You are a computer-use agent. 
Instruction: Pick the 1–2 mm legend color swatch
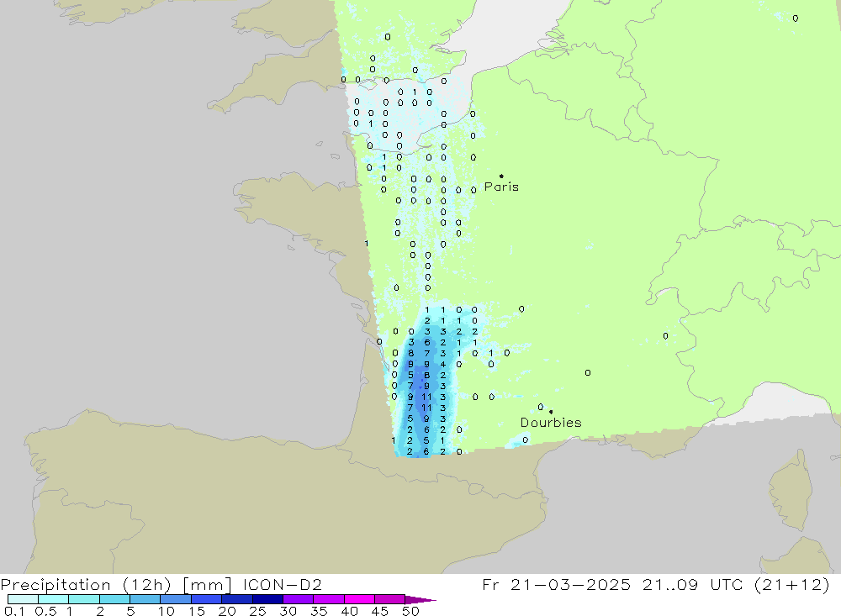point(83,599)
